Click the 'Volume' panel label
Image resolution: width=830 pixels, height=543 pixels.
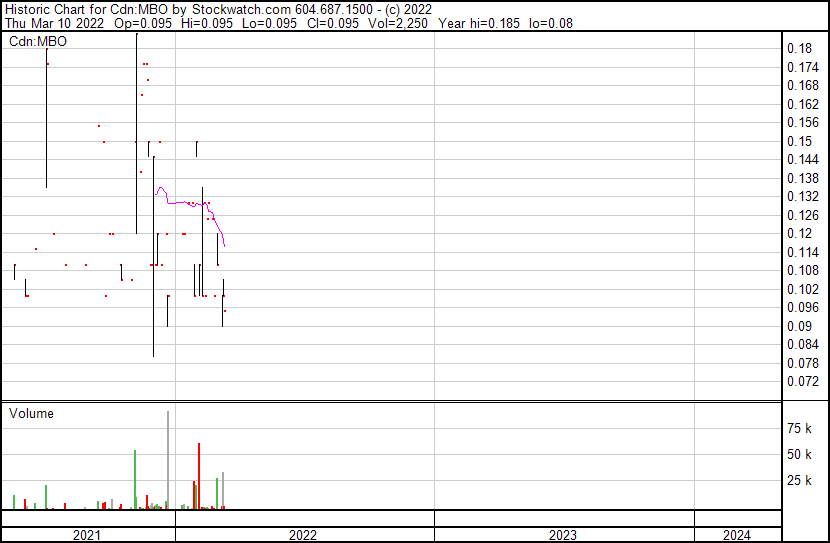click(x=31, y=413)
